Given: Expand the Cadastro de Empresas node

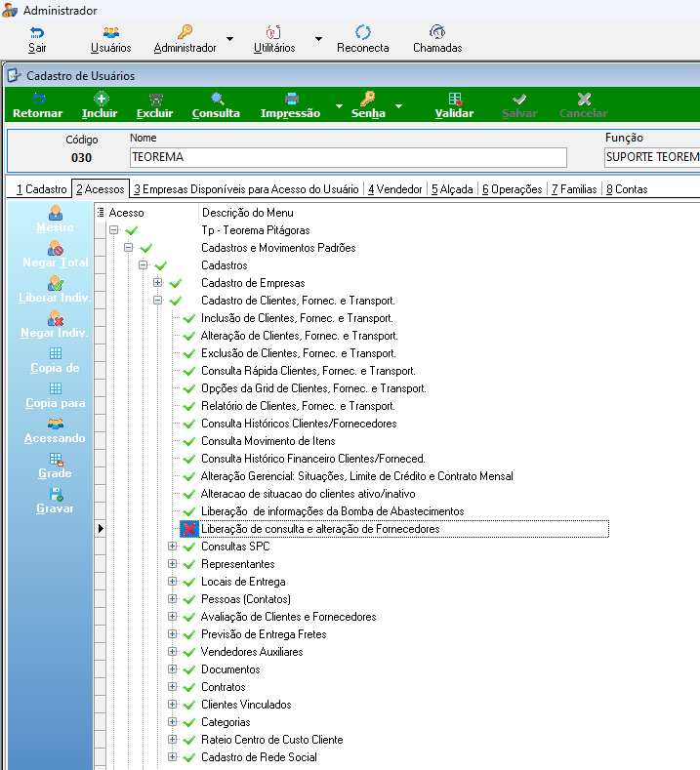Looking at the screenshot, I should click(158, 282).
